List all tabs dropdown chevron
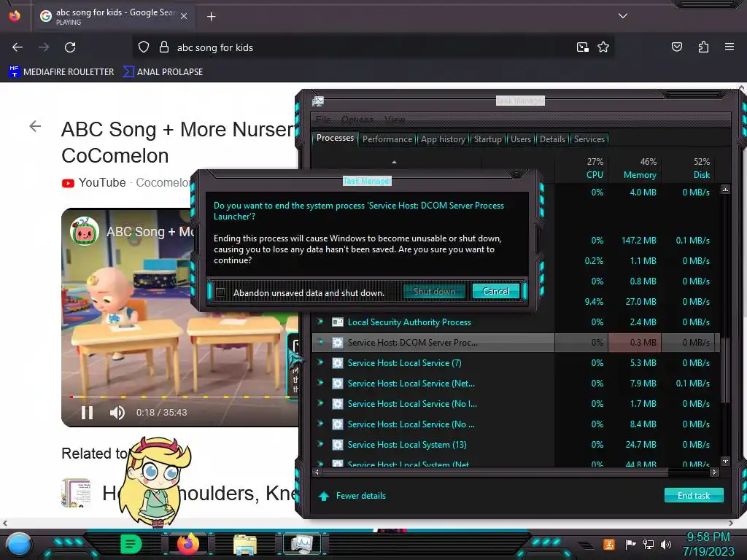This screenshot has width=747, height=560. 622,16
